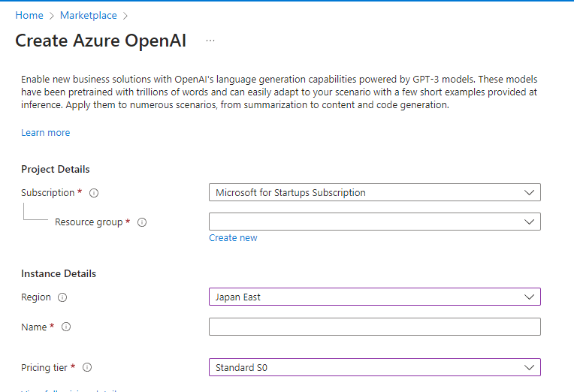Click the Name field label
This screenshot has width=574, height=392.
pos(34,327)
